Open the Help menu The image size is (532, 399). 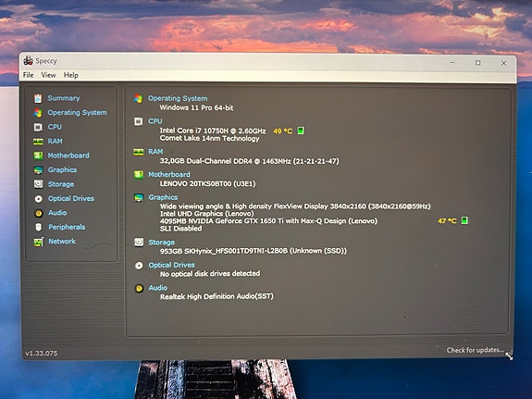coord(71,75)
